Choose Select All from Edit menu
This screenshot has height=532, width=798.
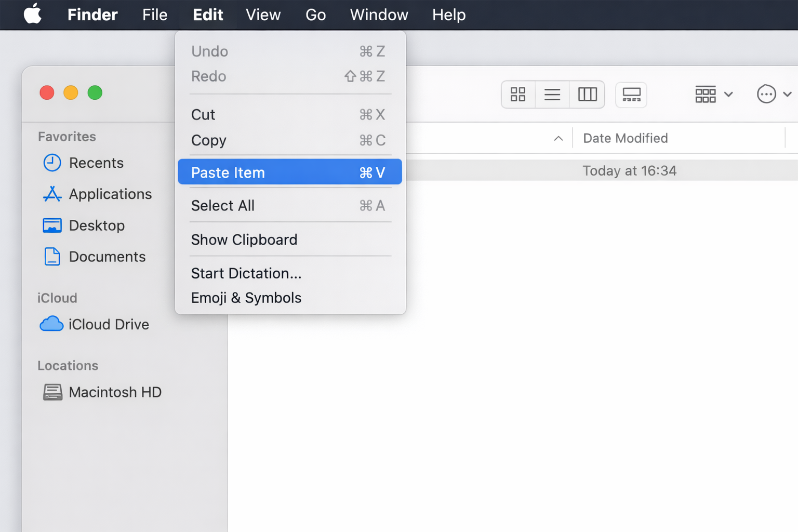tap(290, 206)
